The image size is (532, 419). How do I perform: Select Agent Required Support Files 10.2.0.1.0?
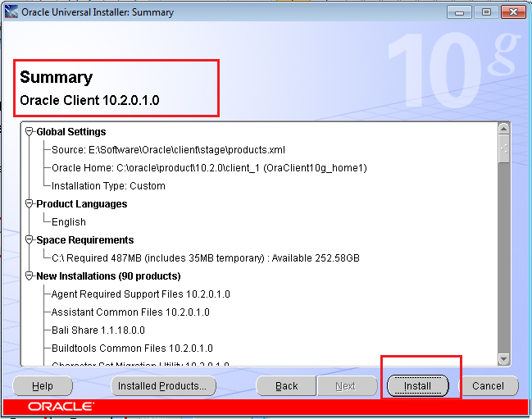[140, 294]
